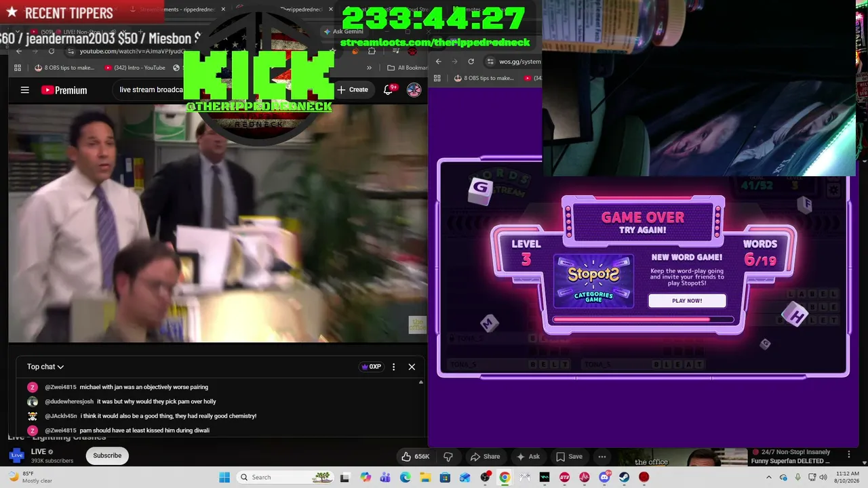868x488 pixels.
Task: Open Google Chrome from the taskbar
Action: tap(505, 477)
